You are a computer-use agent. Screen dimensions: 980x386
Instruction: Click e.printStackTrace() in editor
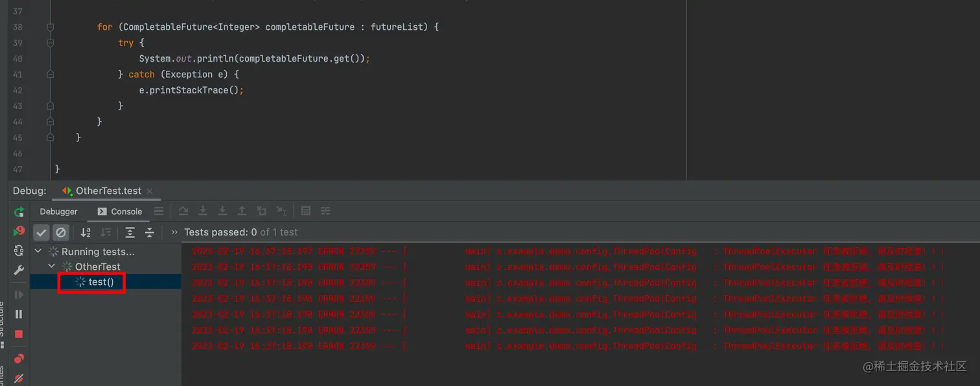click(x=189, y=90)
